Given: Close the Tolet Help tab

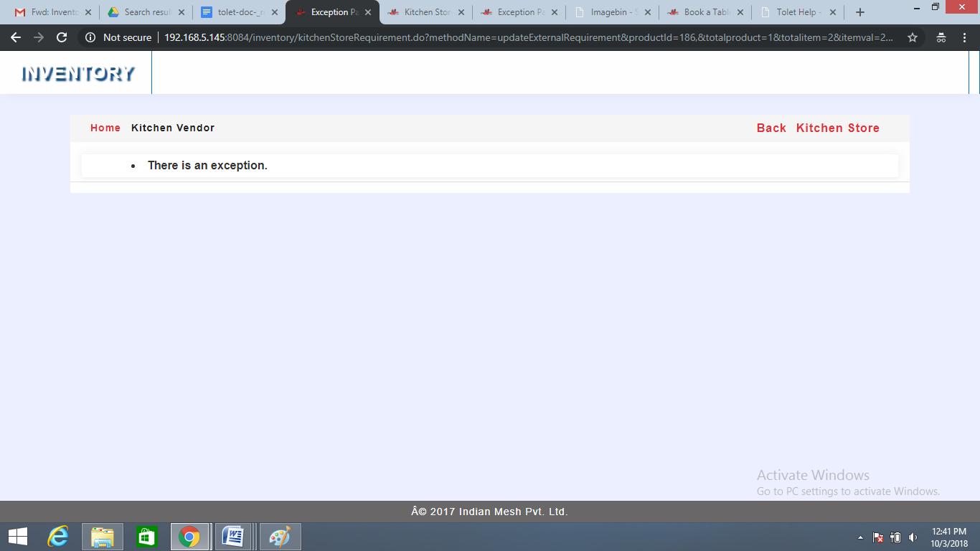Looking at the screenshot, I should [833, 12].
